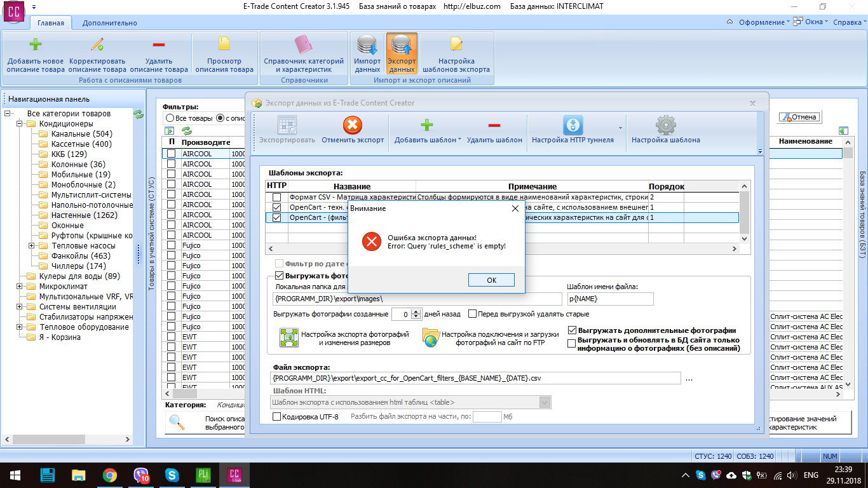868x488 pixels.
Task: Open Export templates settings icon in ribbon
Action: coord(456,44)
